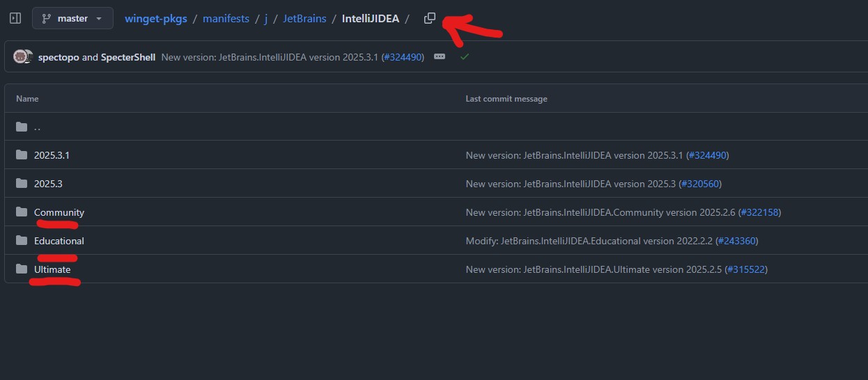Viewport: 868px width, 380px height.
Task: Open the master branch dropdown
Action: point(72,19)
